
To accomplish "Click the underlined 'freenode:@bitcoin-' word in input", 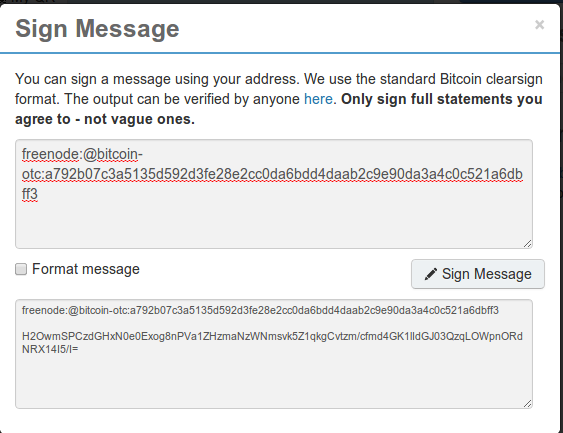I will [x=82, y=154].
